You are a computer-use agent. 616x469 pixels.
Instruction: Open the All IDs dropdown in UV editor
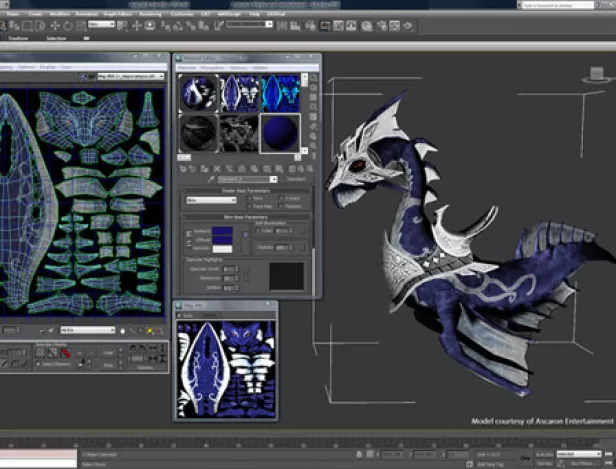[x=88, y=330]
